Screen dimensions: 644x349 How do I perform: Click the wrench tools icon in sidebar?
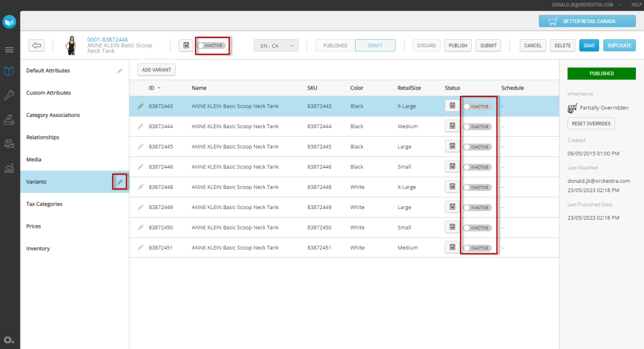9,95
